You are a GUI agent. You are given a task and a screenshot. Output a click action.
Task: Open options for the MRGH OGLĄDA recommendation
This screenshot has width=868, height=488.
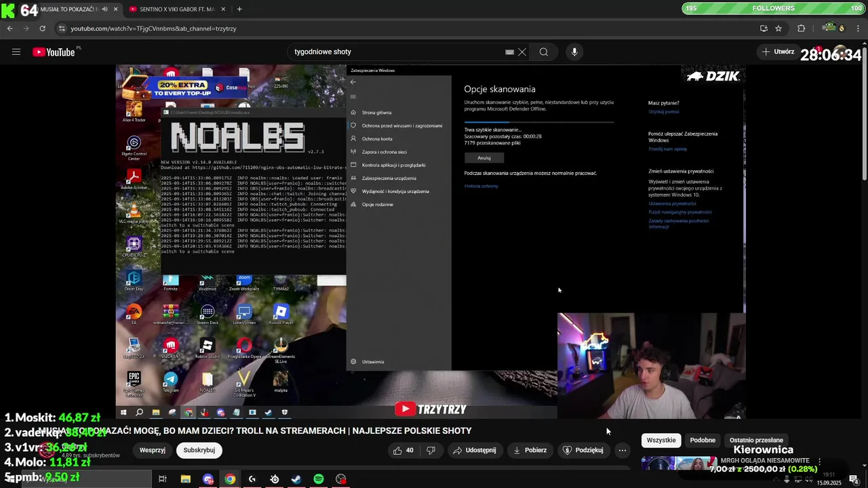pos(819,462)
